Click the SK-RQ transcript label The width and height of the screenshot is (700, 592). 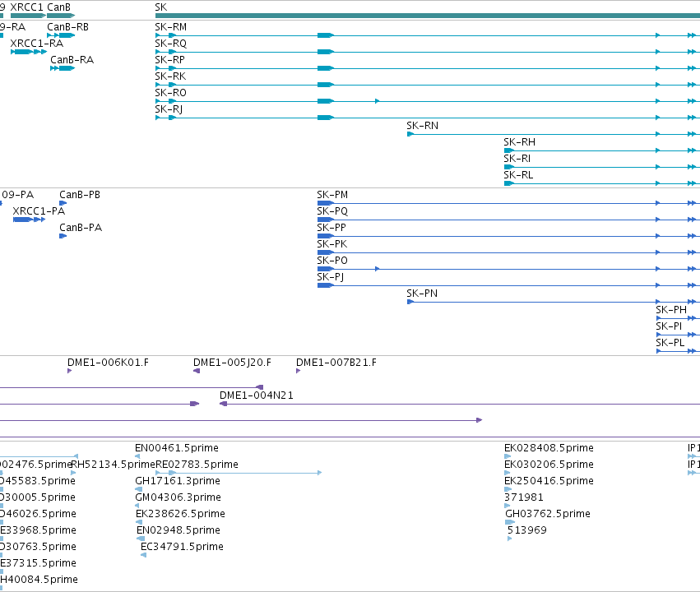pyautogui.click(x=170, y=44)
